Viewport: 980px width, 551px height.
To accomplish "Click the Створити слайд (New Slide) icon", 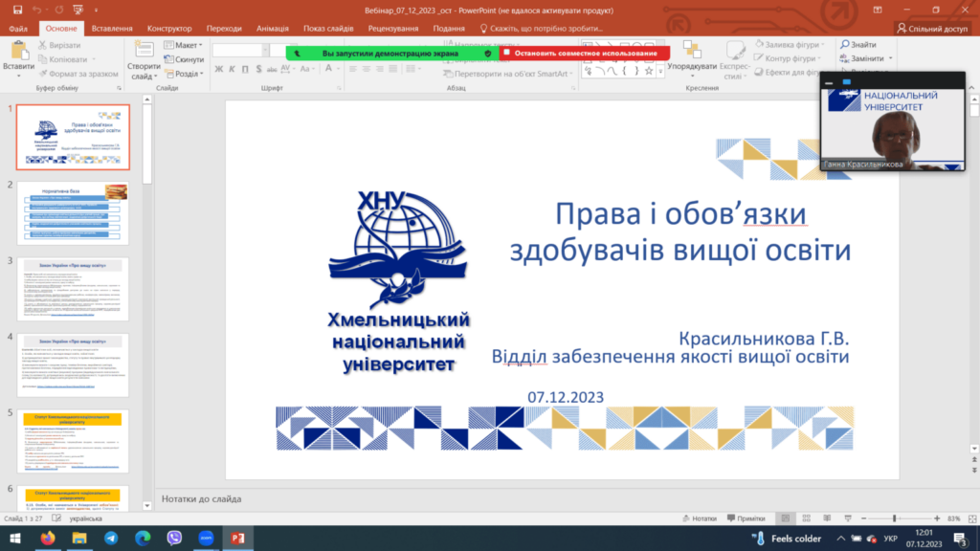I will click(144, 57).
